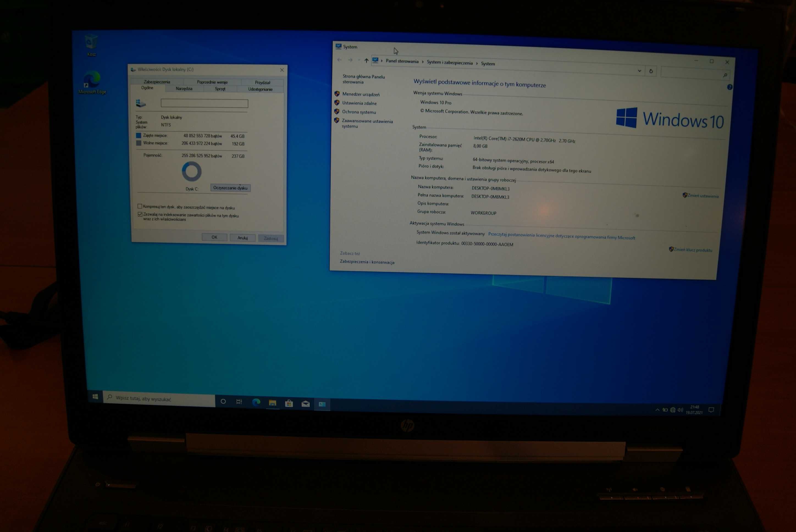Launch Edge from the taskbar
796x532 pixels.
pos(256,402)
